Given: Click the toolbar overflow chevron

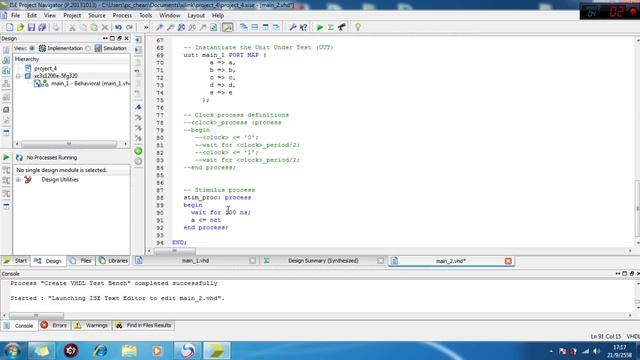Looking at the screenshot, I should (146, 27).
